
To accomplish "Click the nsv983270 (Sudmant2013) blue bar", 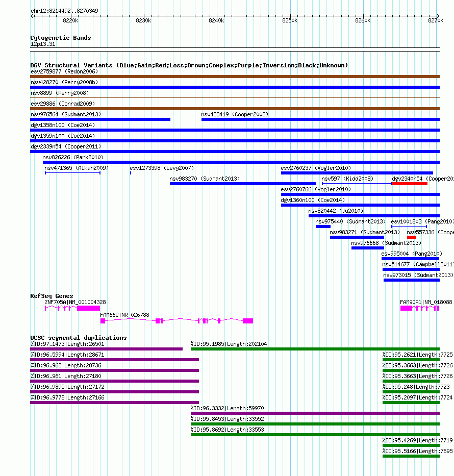I will click(243, 184).
